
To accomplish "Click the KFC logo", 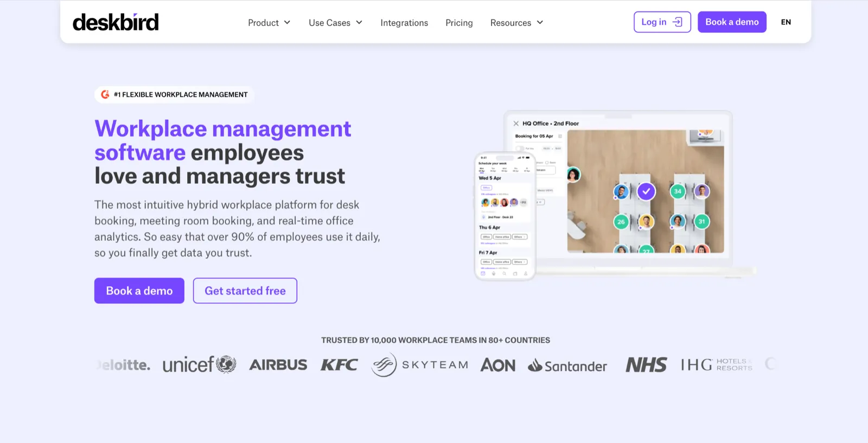I will [339, 365].
